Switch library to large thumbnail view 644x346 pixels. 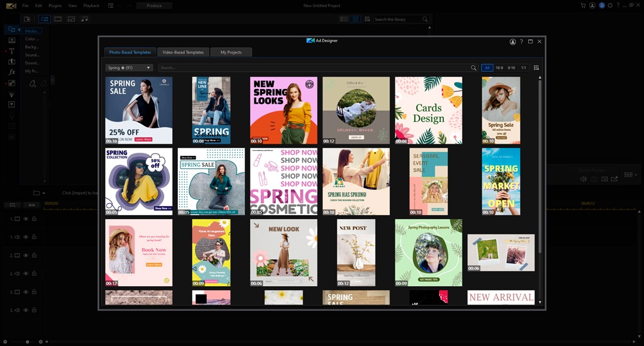(x=355, y=19)
